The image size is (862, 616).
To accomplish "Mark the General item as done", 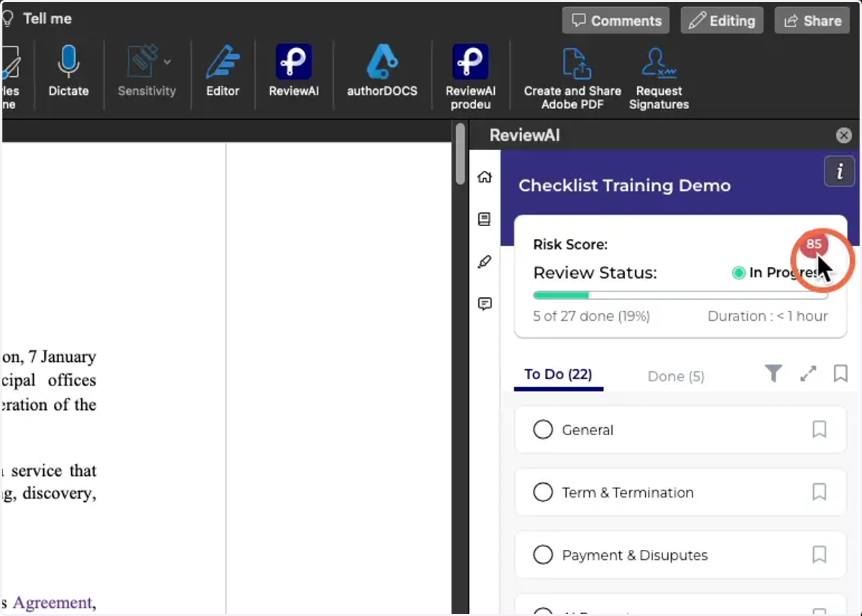I will click(x=543, y=430).
